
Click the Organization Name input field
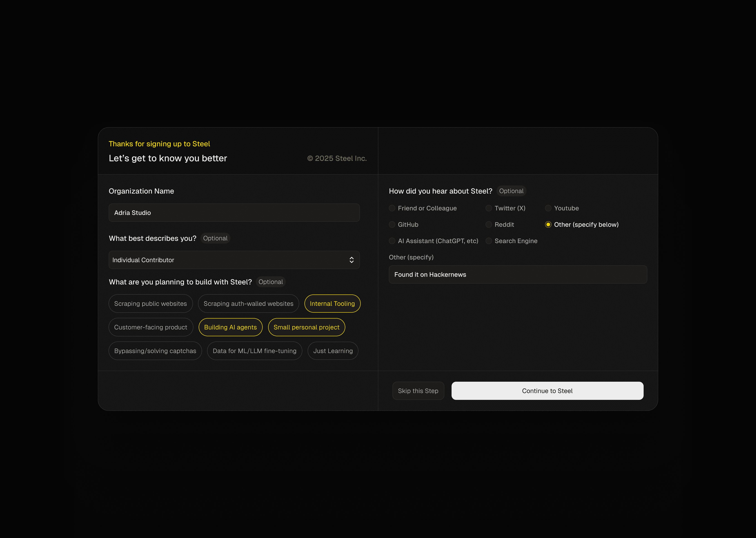pyautogui.click(x=234, y=213)
